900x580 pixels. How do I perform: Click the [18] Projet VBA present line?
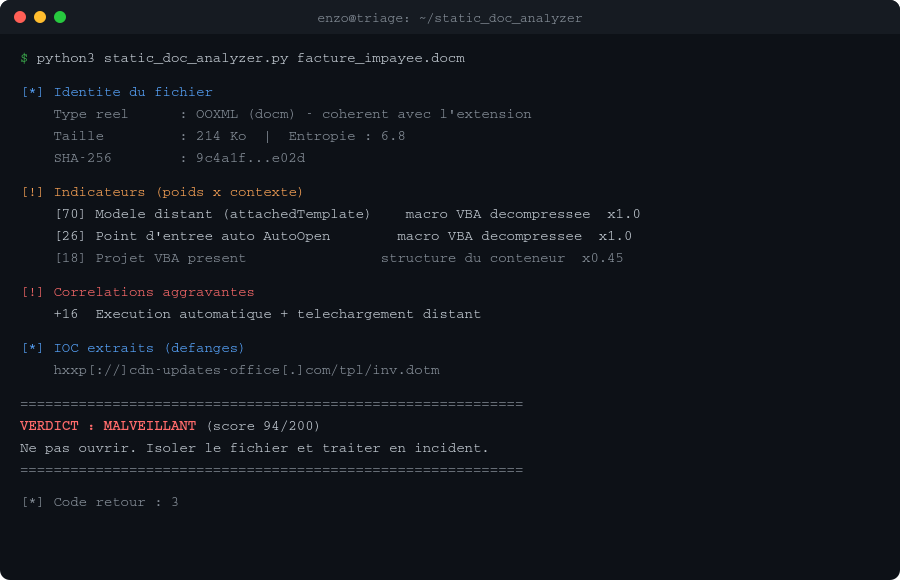click(x=339, y=258)
